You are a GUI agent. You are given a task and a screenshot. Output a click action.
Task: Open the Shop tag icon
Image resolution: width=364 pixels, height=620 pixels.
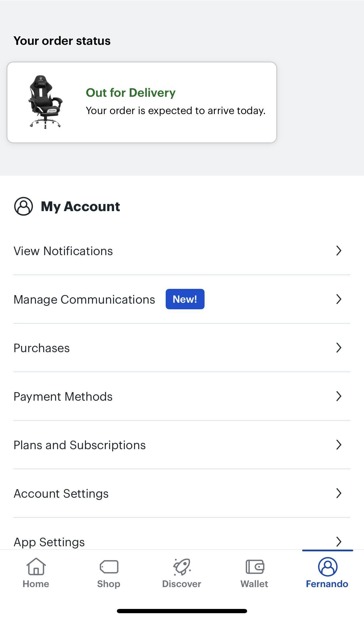click(109, 567)
